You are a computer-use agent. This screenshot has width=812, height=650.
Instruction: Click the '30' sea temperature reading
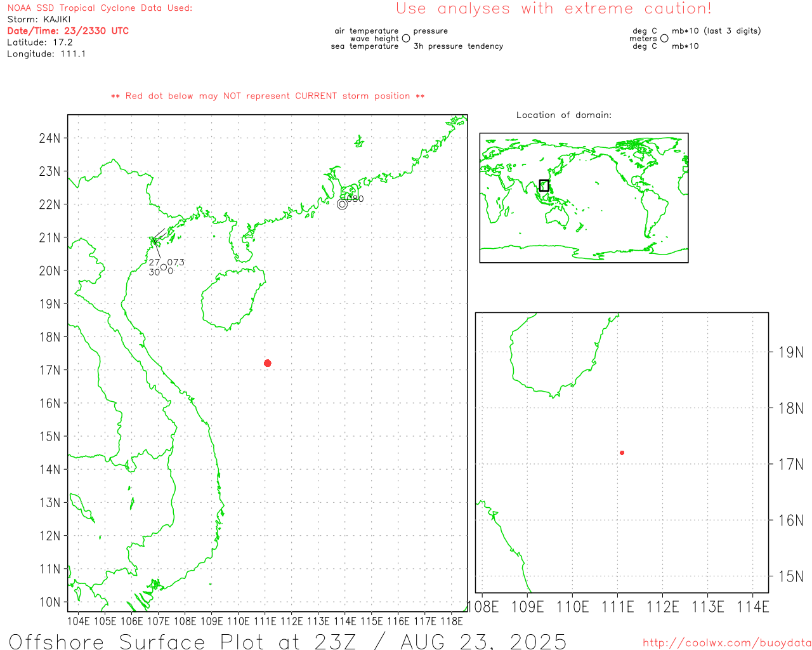pyautogui.click(x=154, y=272)
